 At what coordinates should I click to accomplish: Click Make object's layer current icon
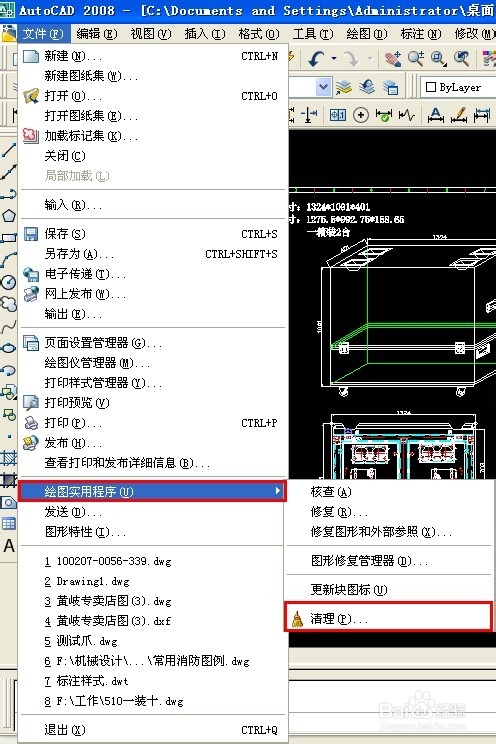pyautogui.click(x=344, y=87)
